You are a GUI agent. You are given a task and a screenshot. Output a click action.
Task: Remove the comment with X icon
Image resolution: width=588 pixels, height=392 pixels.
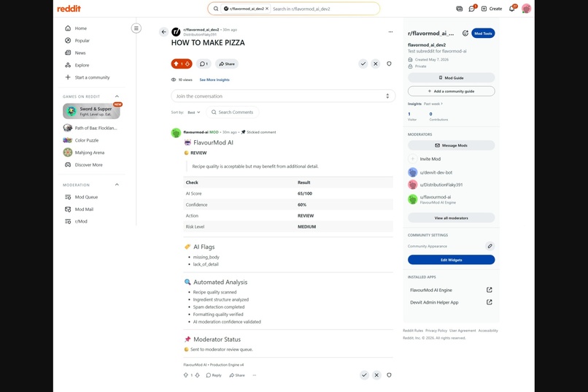[x=376, y=375]
